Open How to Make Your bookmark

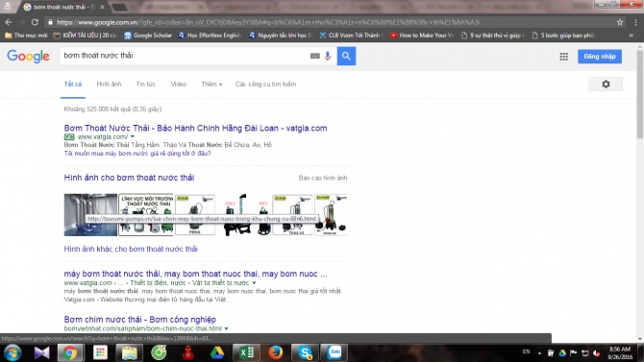point(422,36)
